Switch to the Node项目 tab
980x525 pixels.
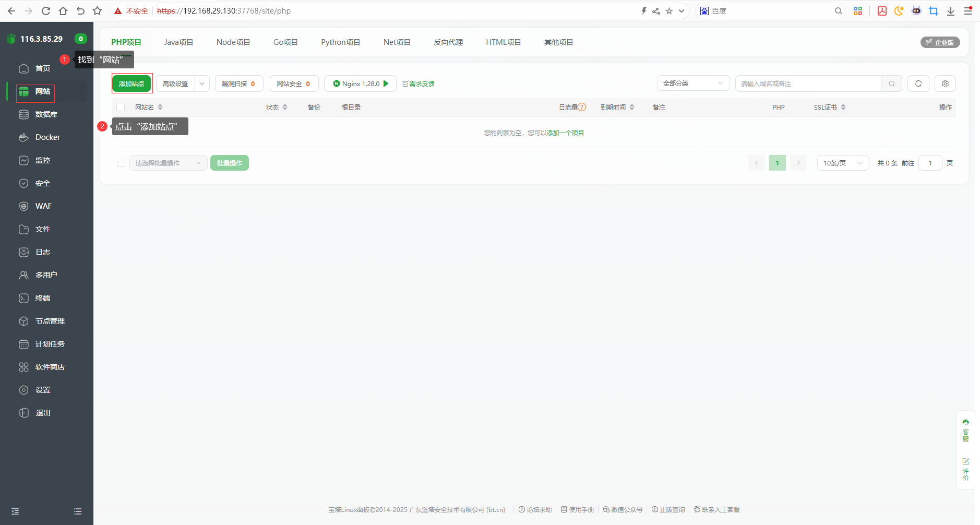[x=233, y=42]
